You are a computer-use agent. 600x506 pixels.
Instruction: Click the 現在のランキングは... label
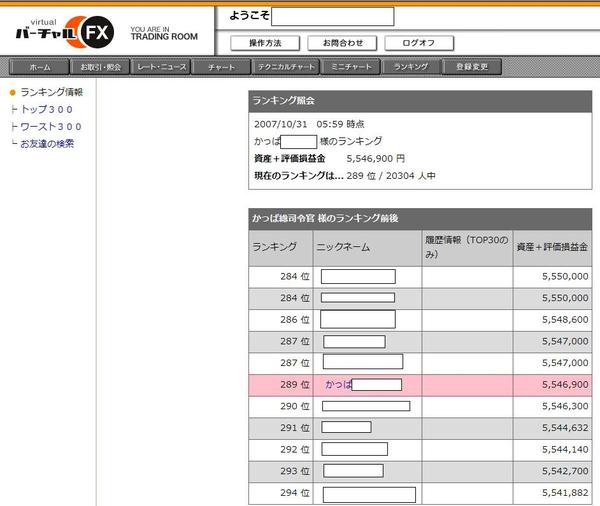point(299,176)
